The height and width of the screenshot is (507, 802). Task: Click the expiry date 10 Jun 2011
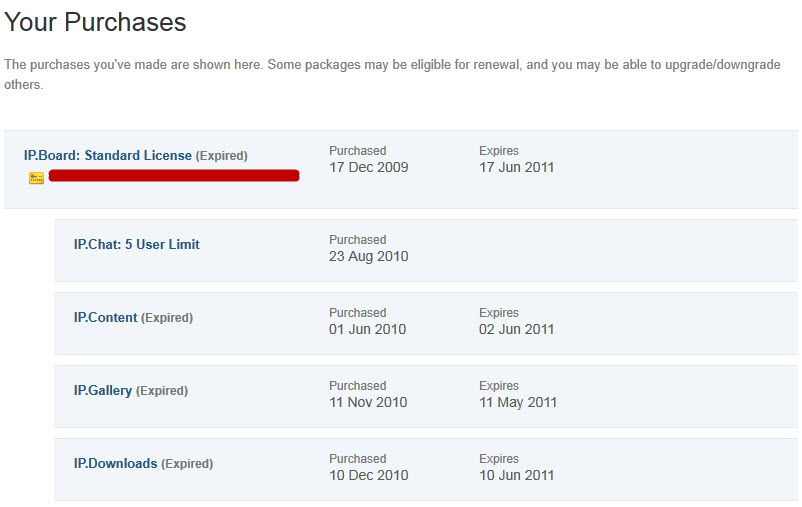click(x=517, y=475)
